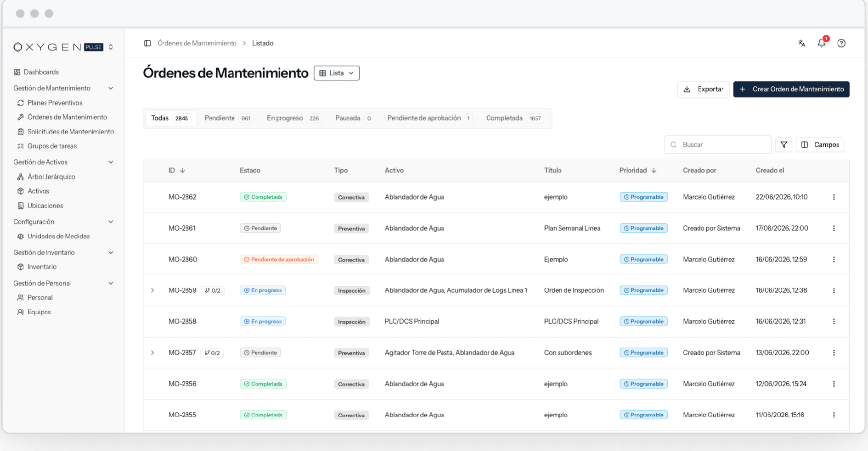The height and width of the screenshot is (451, 868).
Task: Click Exportar button
Action: pyautogui.click(x=703, y=89)
